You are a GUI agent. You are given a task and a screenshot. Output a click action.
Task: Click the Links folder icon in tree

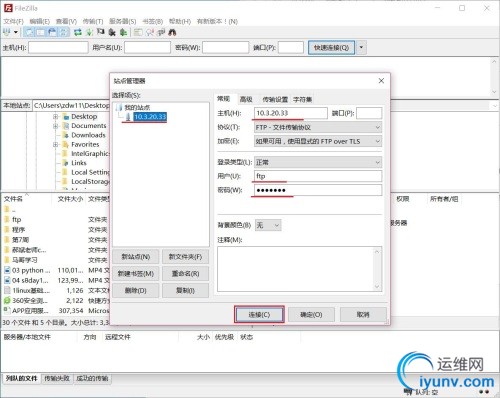[66, 163]
